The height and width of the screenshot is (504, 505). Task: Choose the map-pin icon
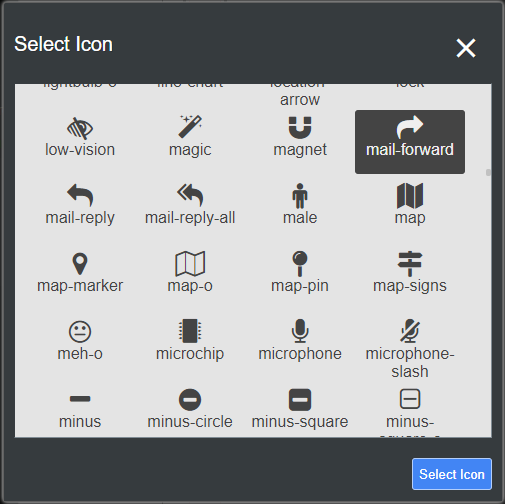(x=300, y=264)
